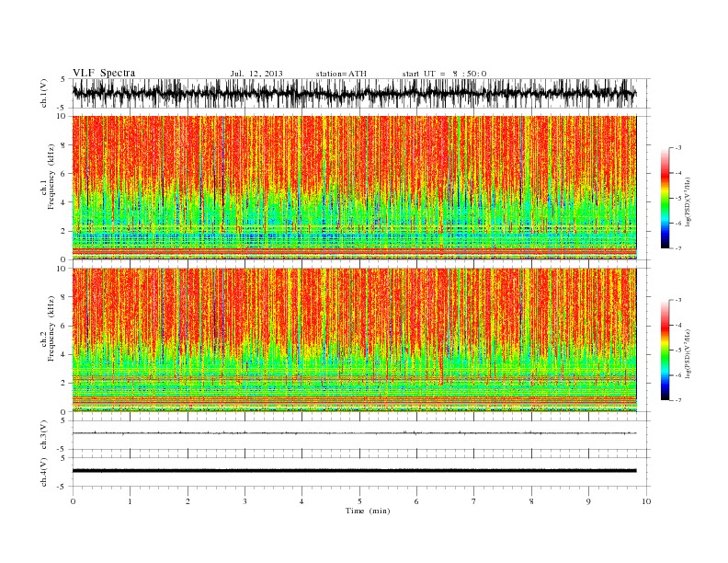Click the "ch.3(V)" axis label
Viewport: 728px width, 563px height.
pyautogui.click(x=44, y=435)
